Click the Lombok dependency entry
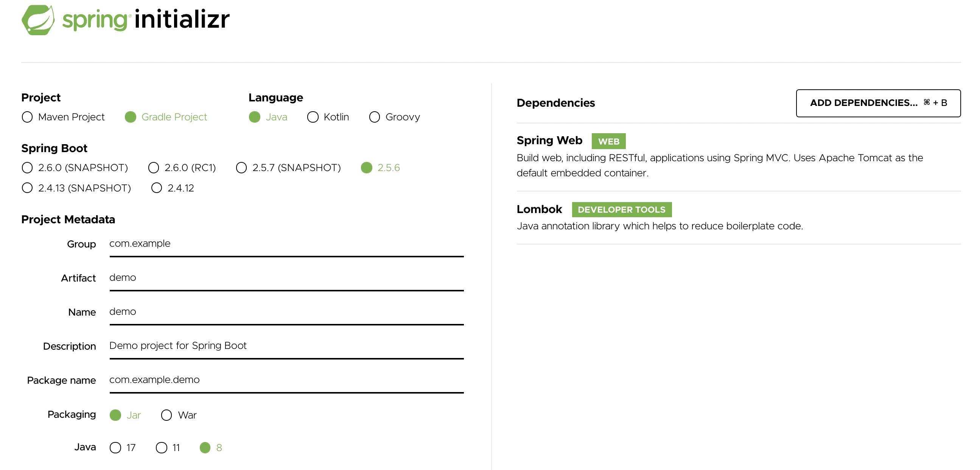The width and height of the screenshot is (980, 470). pos(539,210)
